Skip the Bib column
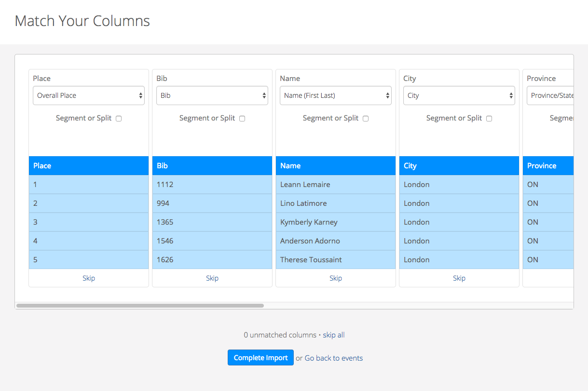This screenshot has width=588, height=391. pos(212,278)
